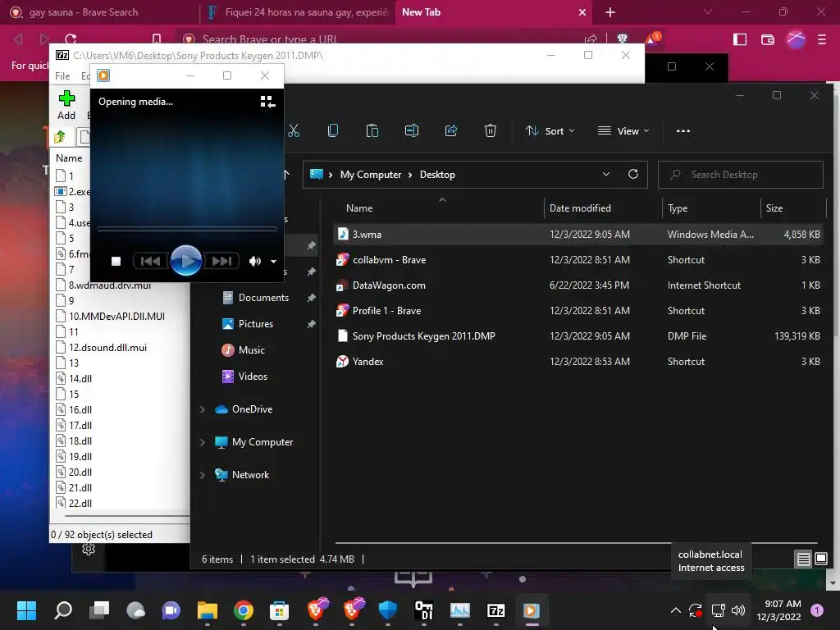
Task: Open the Windows Start menu
Action: [x=26, y=610]
